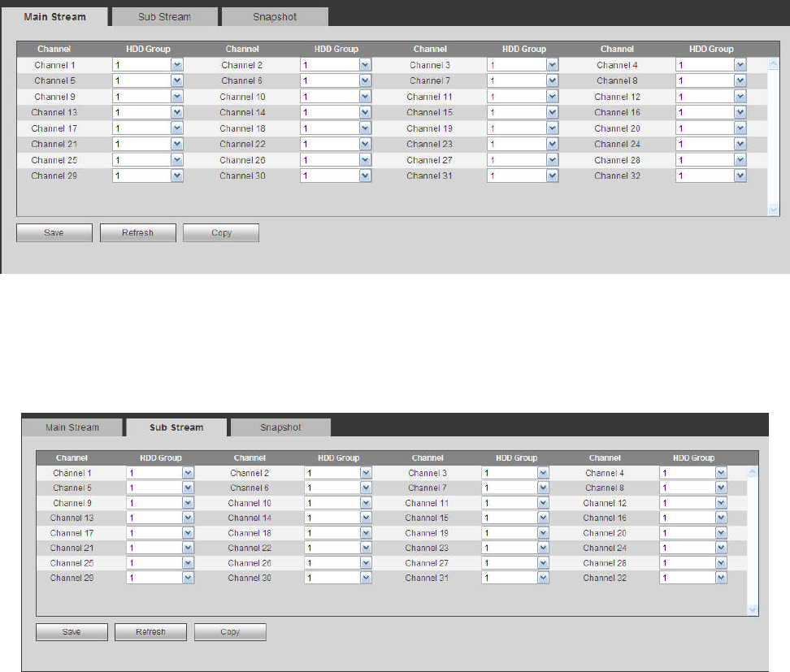
Task: Click scroll down arrow in Main Stream table
Action: [x=774, y=210]
